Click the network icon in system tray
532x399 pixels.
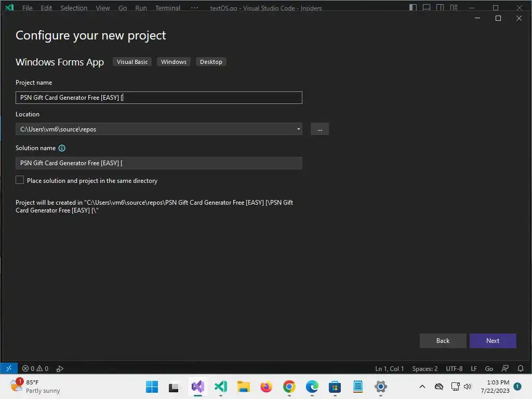click(455, 387)
